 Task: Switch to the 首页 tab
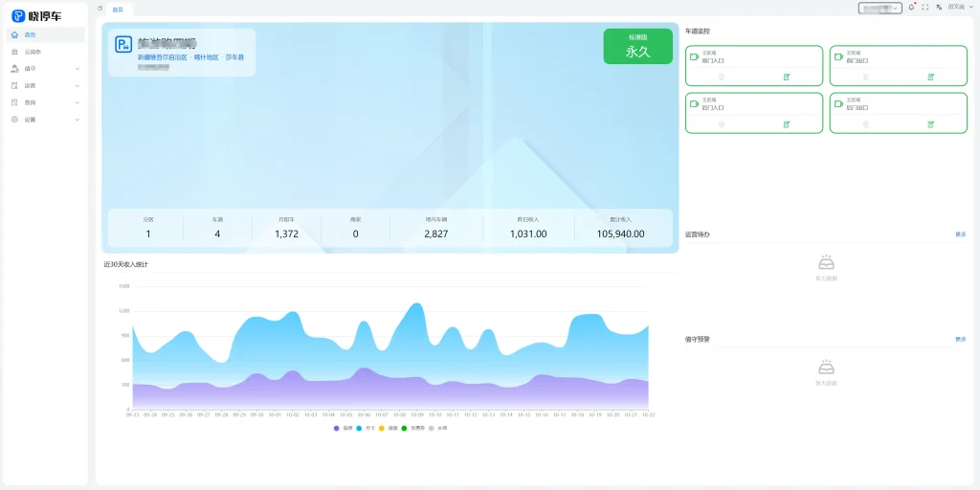pos(117,9)
